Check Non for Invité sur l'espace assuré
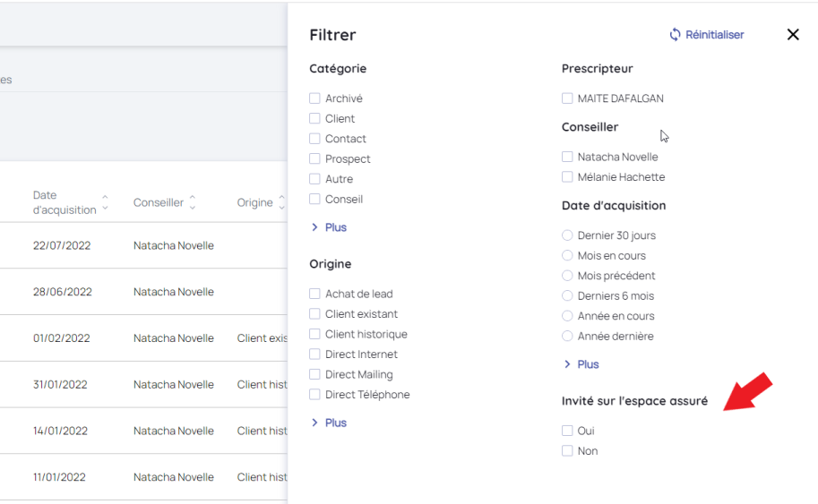The height and width of the screenshot is (504, 818). (567, 451)
